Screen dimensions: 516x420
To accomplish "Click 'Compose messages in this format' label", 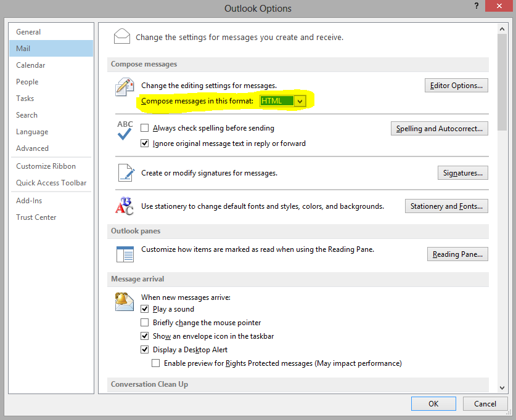I will (x=197, y=101).
